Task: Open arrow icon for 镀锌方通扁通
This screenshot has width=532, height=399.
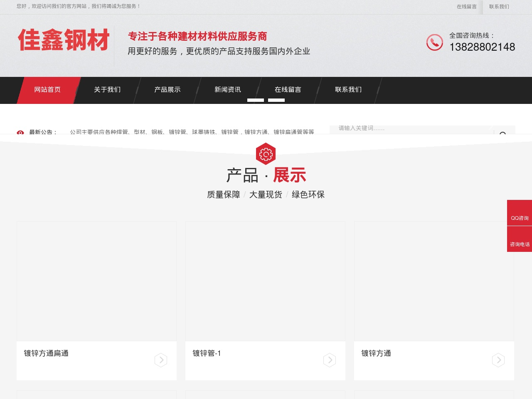Action: (x=161, y=360)
